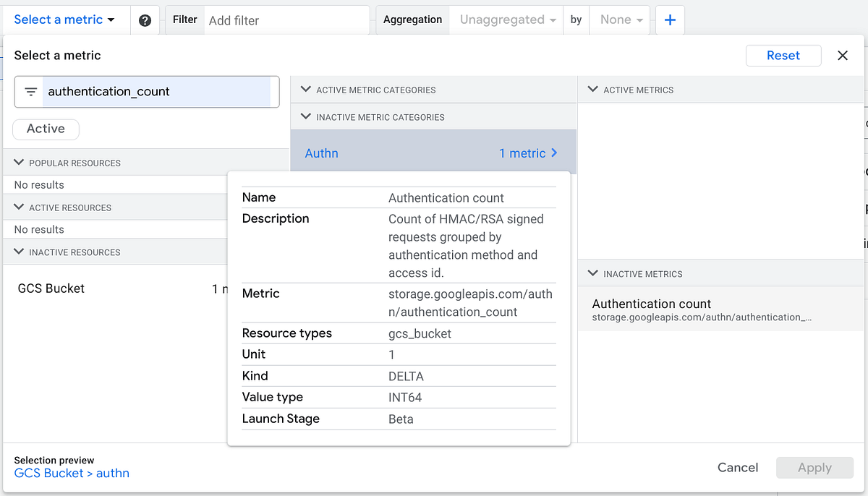
Task: Click the Cancel button
Action: pyautogui.click(x=737, y=467)
